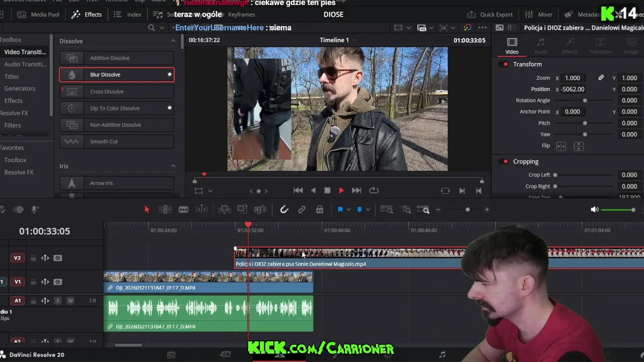
Task: Click Insert Clip toolbar icon
Action: click(224, 210)
